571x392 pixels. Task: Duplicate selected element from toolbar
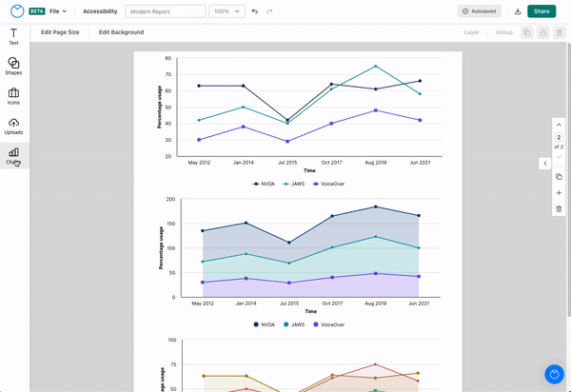point(527,32)
